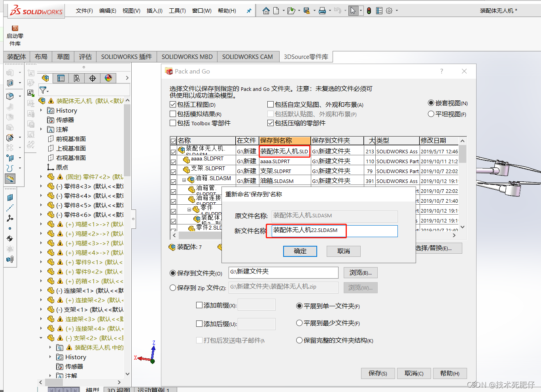541x392 pixels.
Task: Open the 工具(T) menu
Action: pos(177,11)
